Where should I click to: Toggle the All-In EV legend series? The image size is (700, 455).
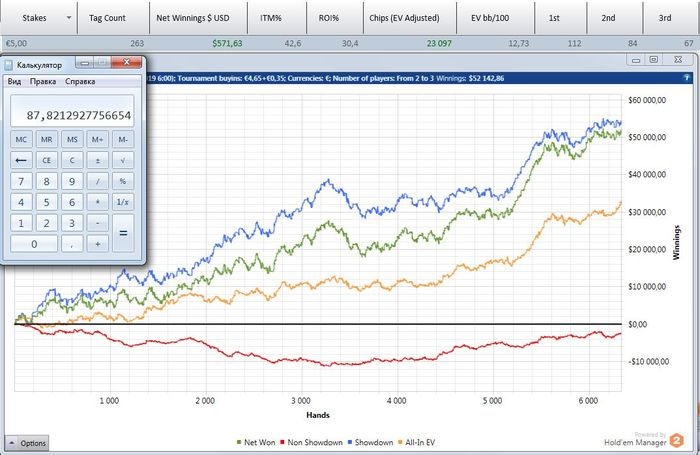[x=416, y=442]
